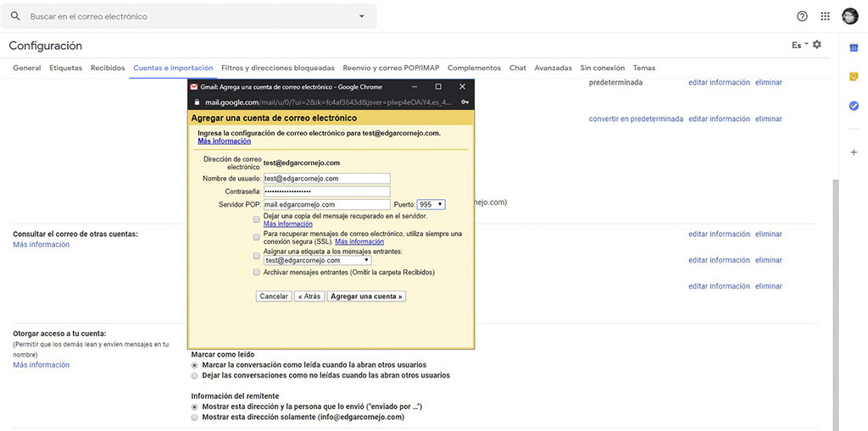Click editar información in predeterminada row
The height and width of the screenshot is (431, 868).
pos(719,82)
